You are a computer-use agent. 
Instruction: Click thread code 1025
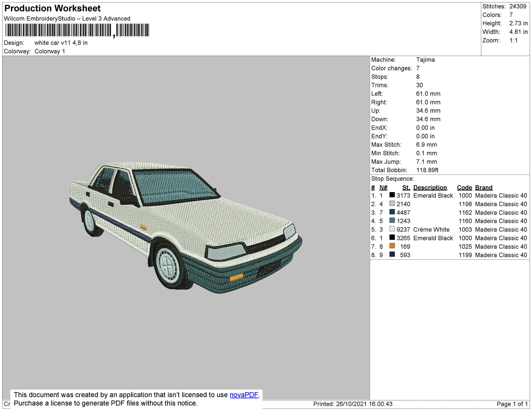(465, 247)
